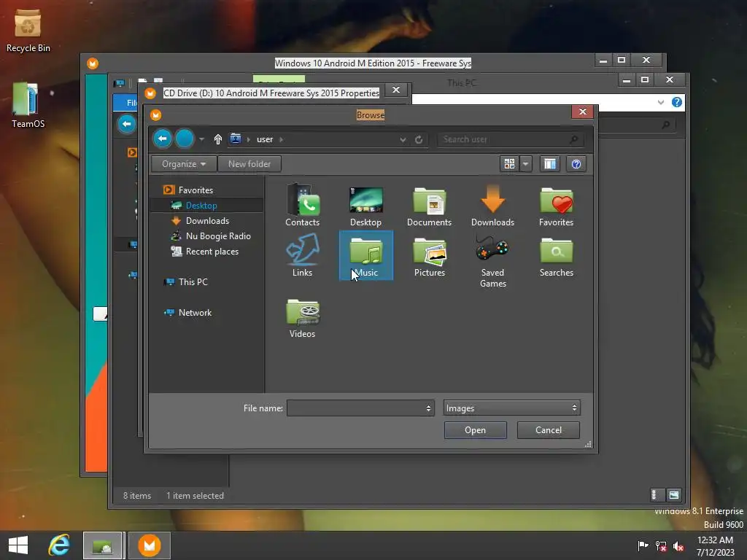Click the Search user field

click(510, 139)
